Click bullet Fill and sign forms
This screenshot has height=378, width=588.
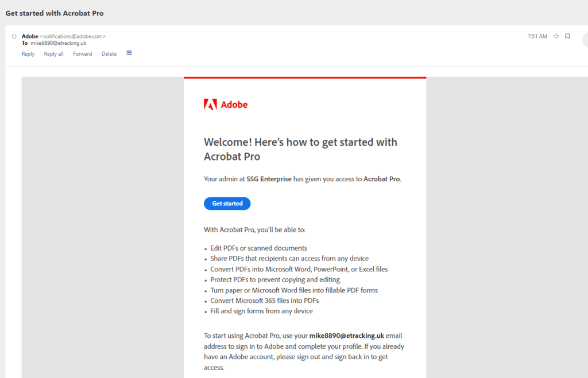261,311
